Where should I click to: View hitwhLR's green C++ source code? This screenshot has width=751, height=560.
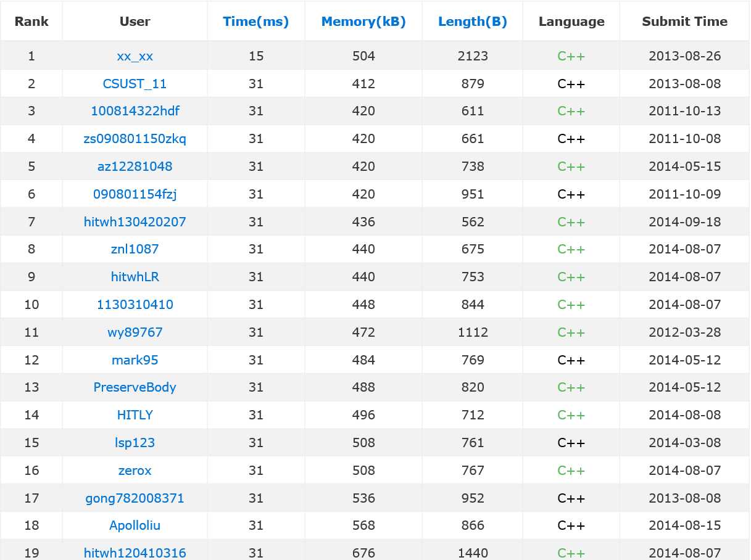coord(571,277)
